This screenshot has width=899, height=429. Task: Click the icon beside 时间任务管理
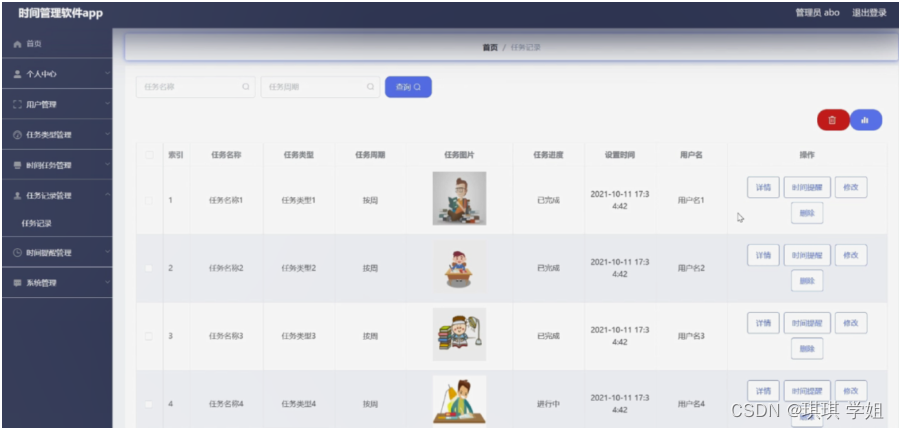tap(17, 165)
